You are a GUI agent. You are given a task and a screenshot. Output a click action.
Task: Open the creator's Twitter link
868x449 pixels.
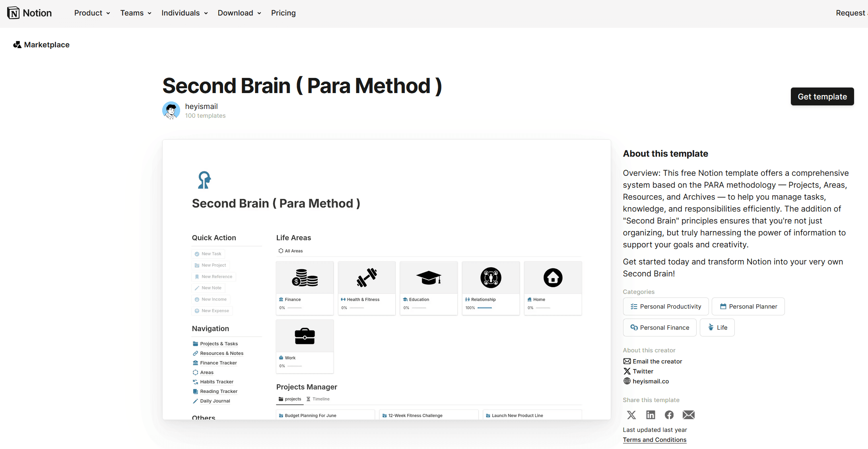click(643, 371)
